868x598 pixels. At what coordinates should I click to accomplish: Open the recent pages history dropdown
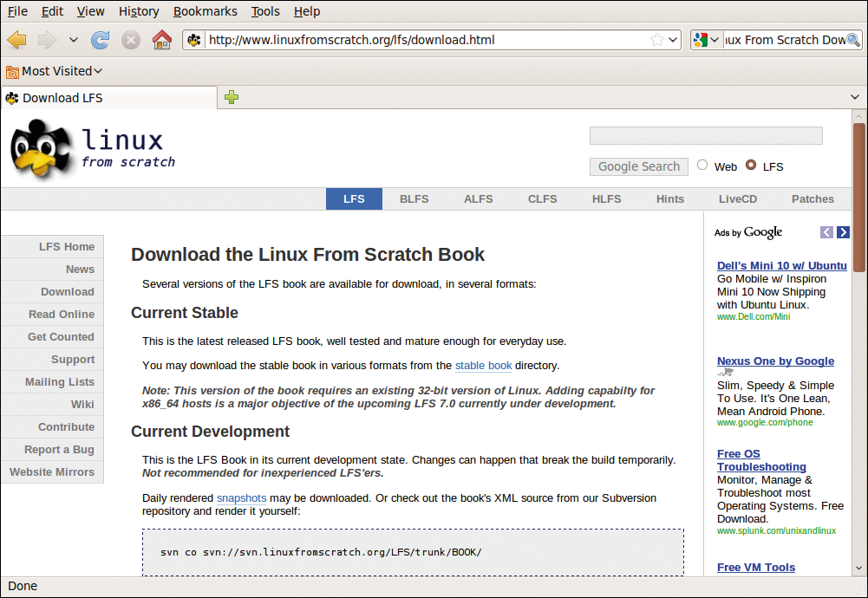pos(74,40)
